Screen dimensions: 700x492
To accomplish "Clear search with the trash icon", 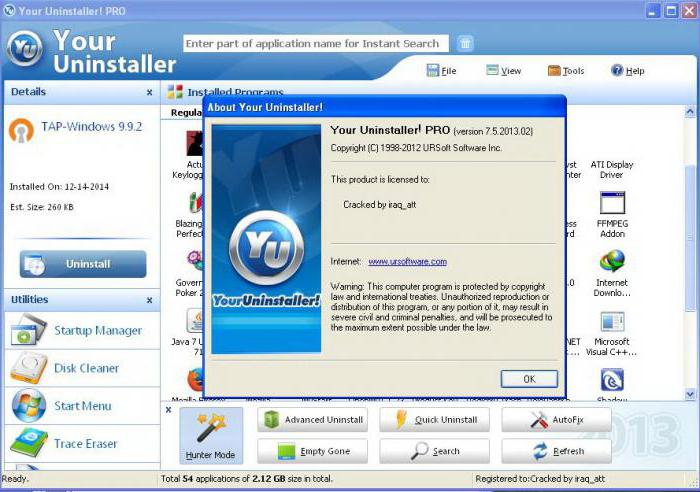I will [465, 43].
